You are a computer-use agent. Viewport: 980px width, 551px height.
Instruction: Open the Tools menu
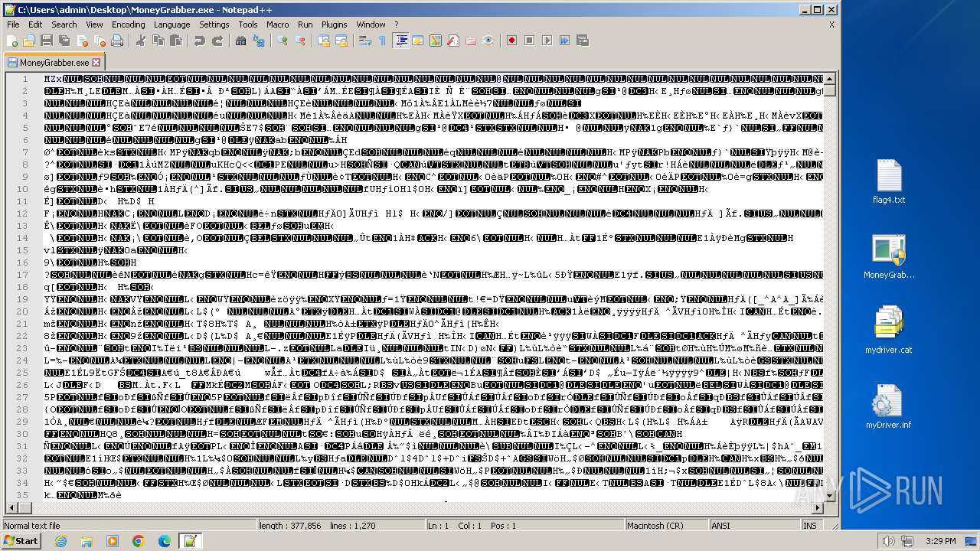[248, 24]
